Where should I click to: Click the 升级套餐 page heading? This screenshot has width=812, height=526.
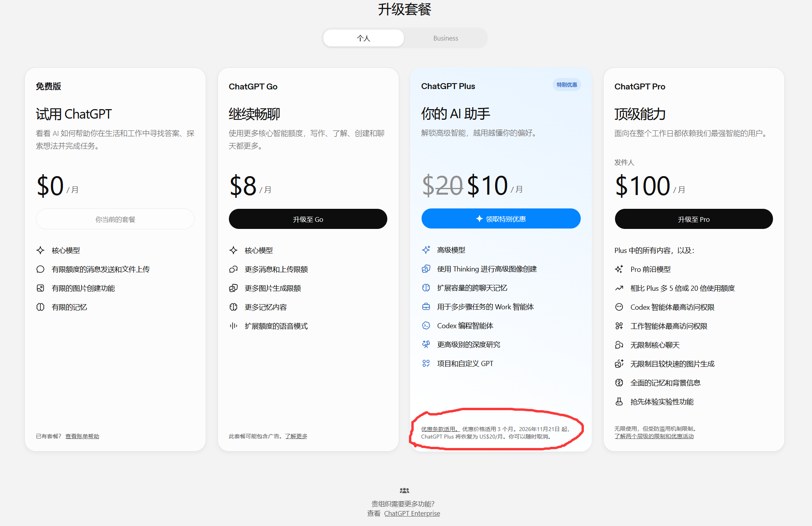point(405,9)
